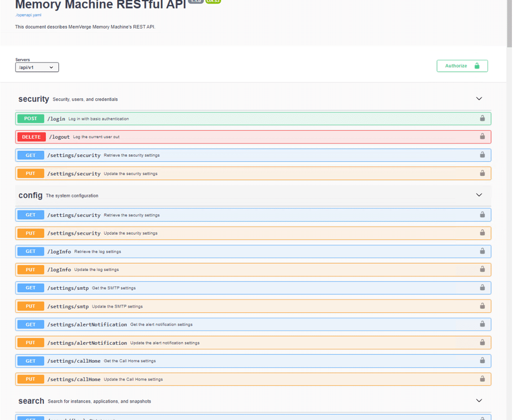Screen dimensions: 513x420
Task: Expand the PUT /settings/callHome operation
Action: coord(253,379)
